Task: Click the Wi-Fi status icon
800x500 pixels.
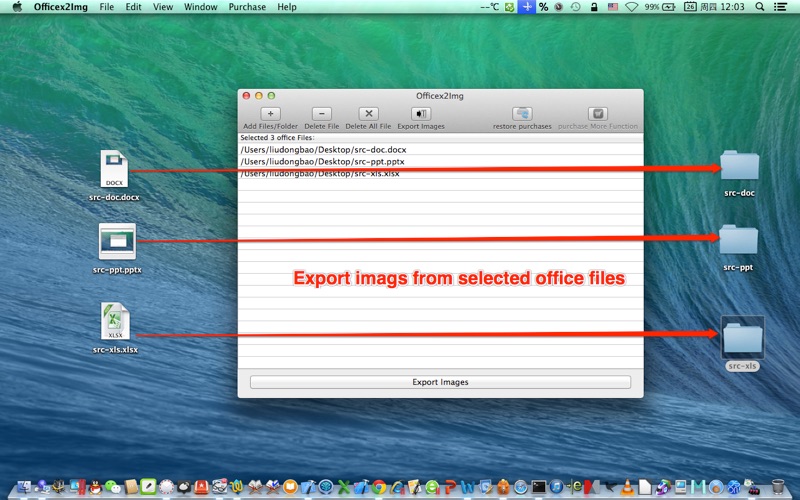Action: coord(631,7)
